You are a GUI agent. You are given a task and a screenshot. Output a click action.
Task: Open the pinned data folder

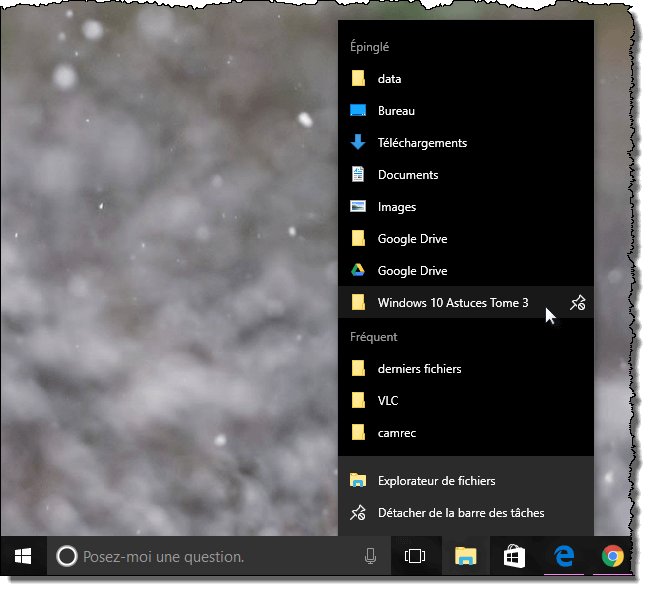389,79
